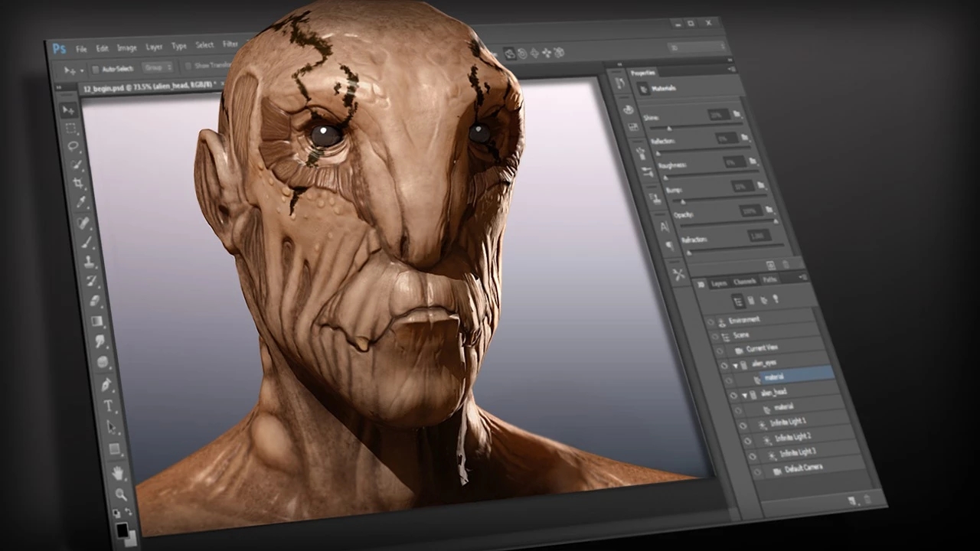This screenshot has width=980, height=551.
Task: Select the Move tool in the toolbox
Action: (x=67, y=110)
